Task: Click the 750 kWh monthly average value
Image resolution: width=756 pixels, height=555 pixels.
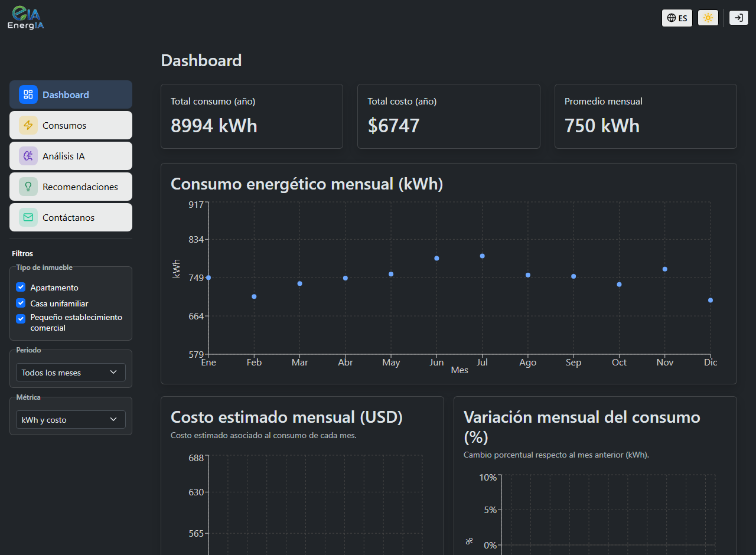Action: [602, 126]
